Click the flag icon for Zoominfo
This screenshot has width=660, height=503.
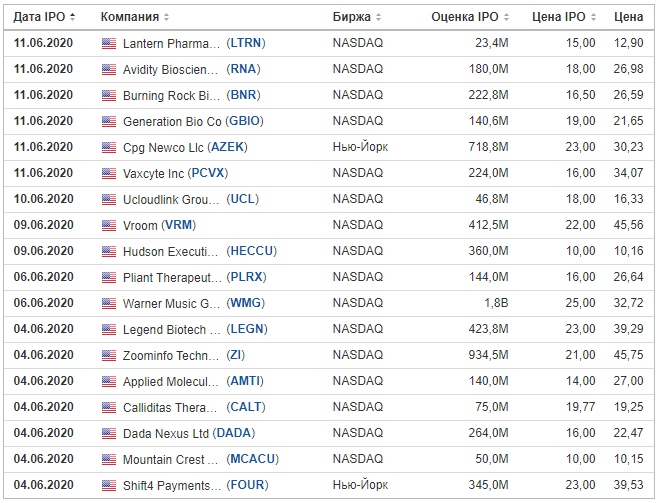point(109,356)
